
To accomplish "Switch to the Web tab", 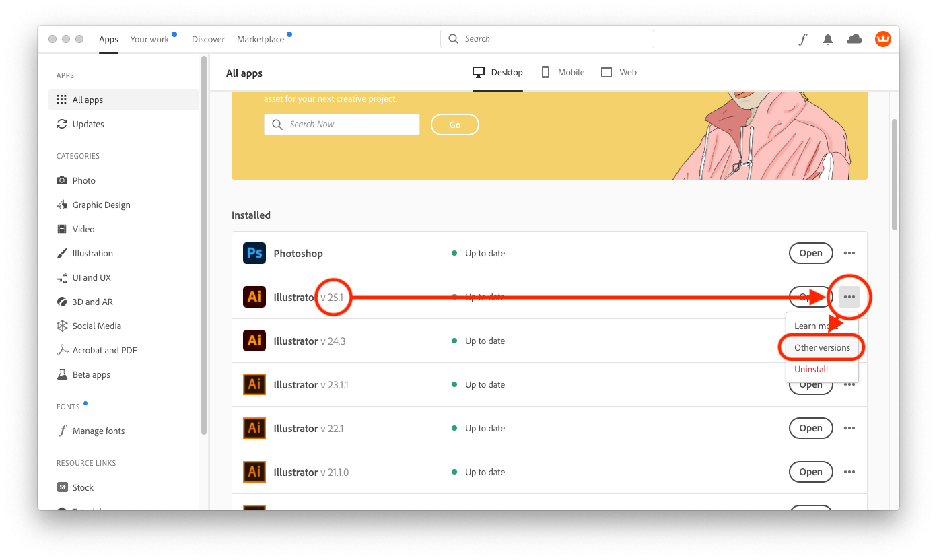I will click(x=619, y=72).
